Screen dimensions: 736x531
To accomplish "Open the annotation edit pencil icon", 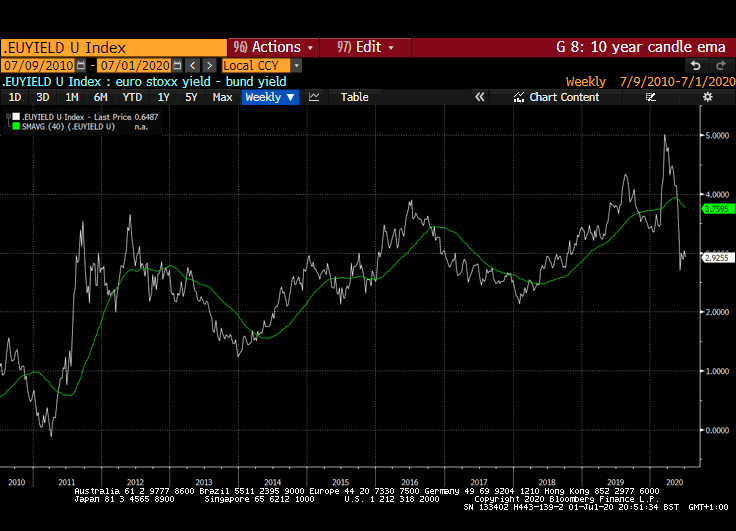I will click(x=651, y=97).
